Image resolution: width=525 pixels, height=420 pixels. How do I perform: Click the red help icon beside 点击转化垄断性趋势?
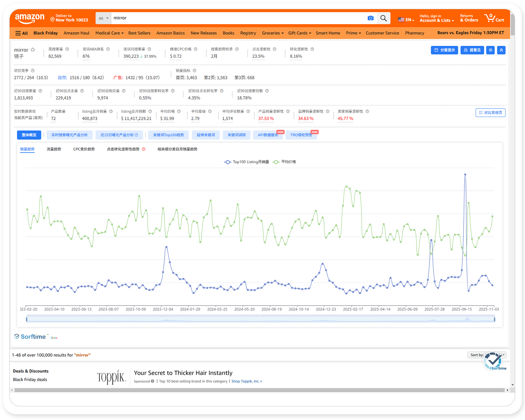(x=143, y=149)
